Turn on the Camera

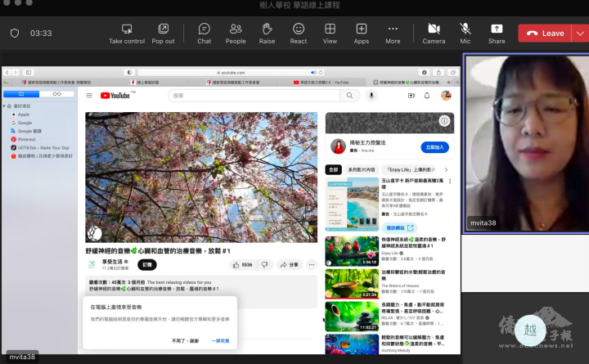pyautogui.click(x=434, y=29)
